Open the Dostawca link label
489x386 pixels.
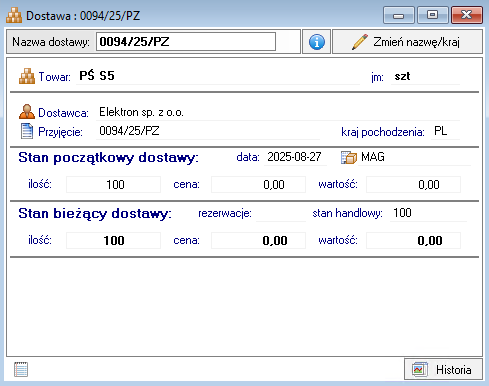click(x=63, y=113)
